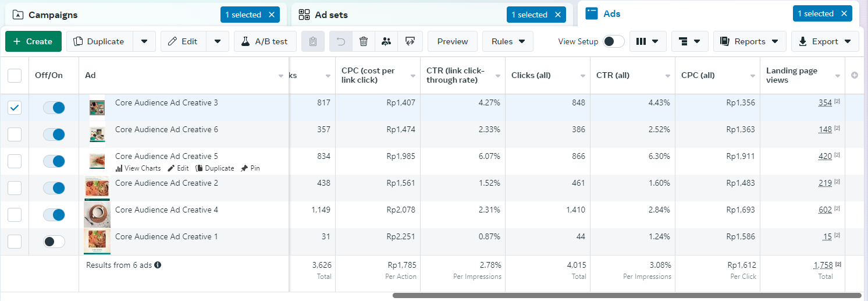Viewport: 868px width, 301px height.
Task: Click the green Create button
Action: 33,41
